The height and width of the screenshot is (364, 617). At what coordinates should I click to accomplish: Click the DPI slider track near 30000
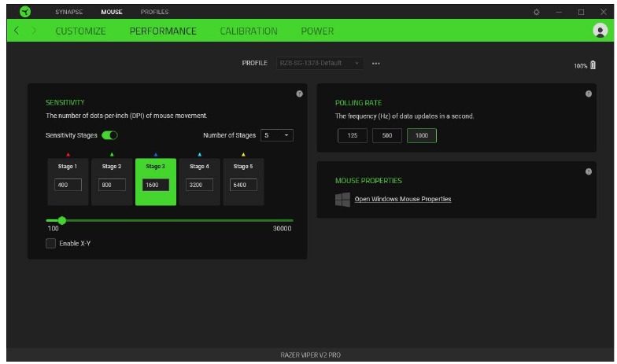[290, 220]
